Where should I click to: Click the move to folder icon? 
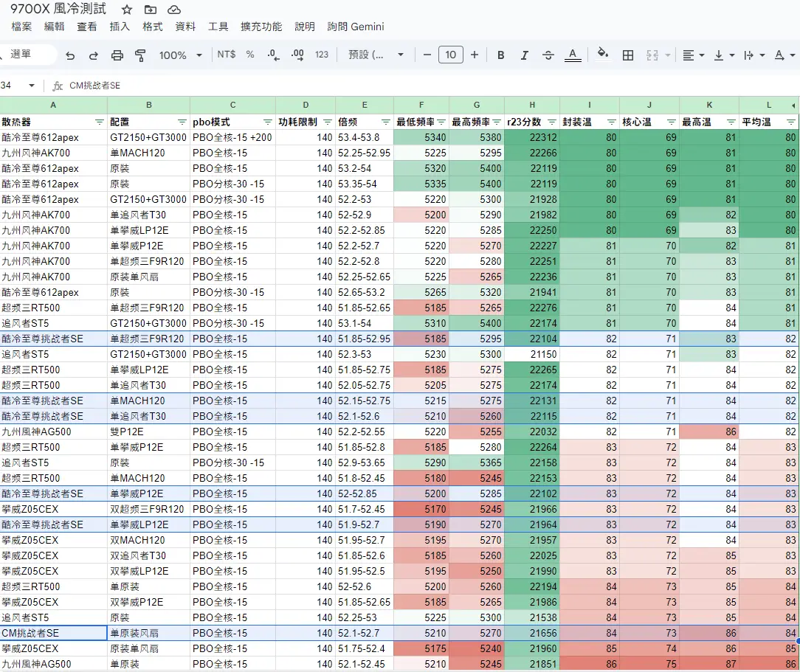(151, 10)
